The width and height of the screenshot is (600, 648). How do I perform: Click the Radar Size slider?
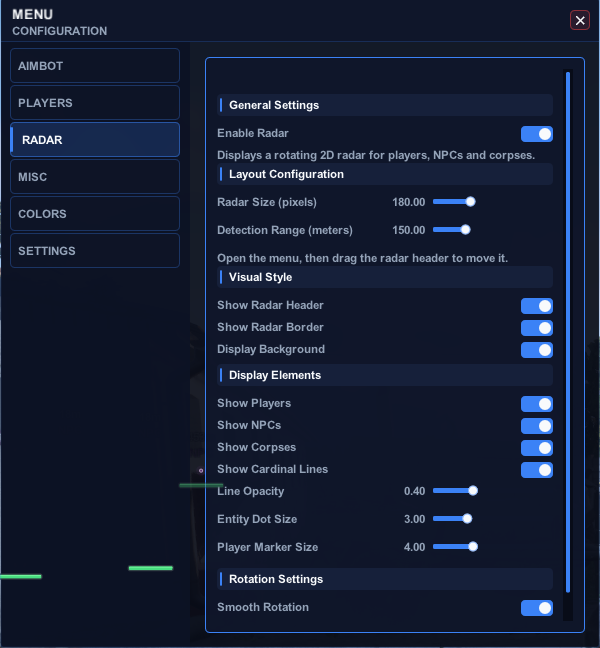tap(454, 202)
